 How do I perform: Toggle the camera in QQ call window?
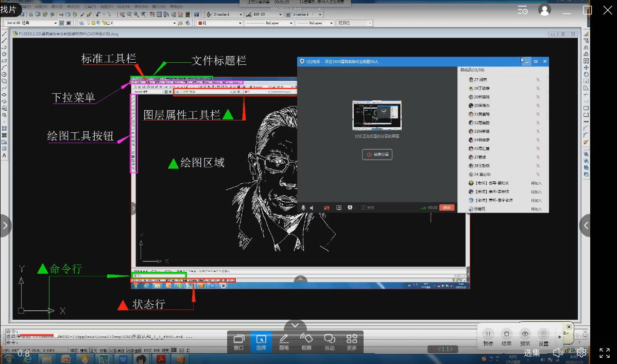(327, 207)
